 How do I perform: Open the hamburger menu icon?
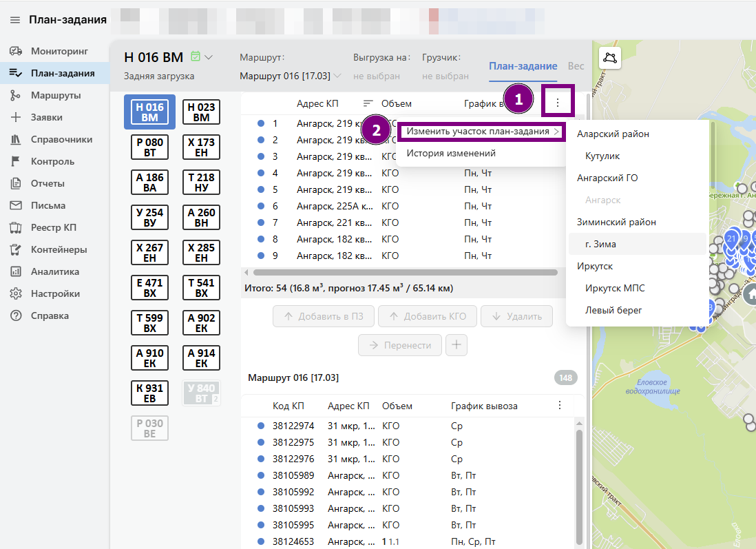(x=15, y=20)
